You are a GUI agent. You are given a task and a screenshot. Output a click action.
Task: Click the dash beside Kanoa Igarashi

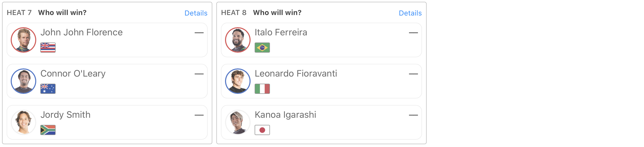click(413, 115)
